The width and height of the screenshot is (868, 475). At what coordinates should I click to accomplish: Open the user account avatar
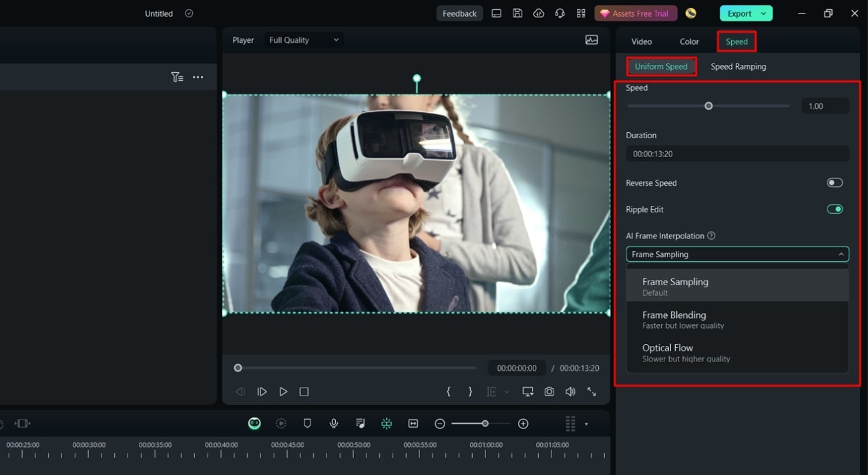[690, 13]
